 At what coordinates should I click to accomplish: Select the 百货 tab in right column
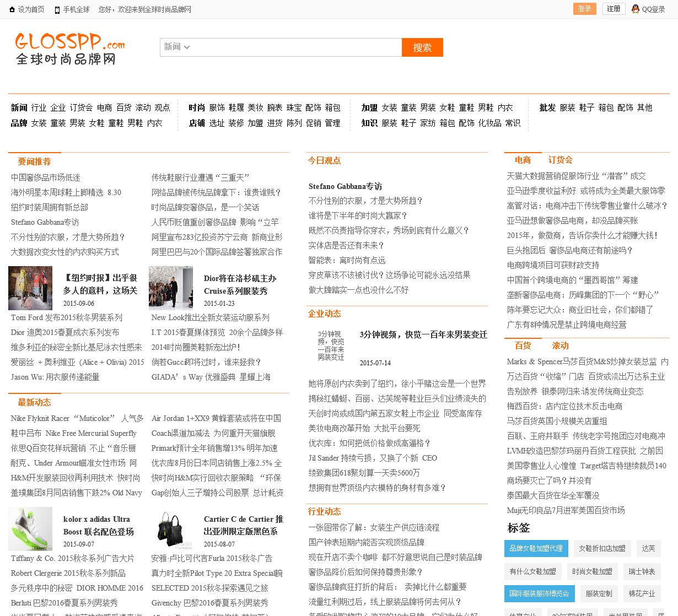[523, 345]
